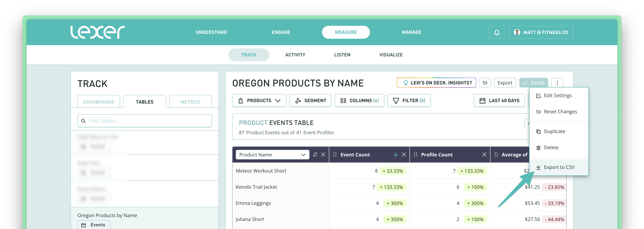Click the Saved button
This screenshot has height=229, width=644.
(x=533, y=83)
